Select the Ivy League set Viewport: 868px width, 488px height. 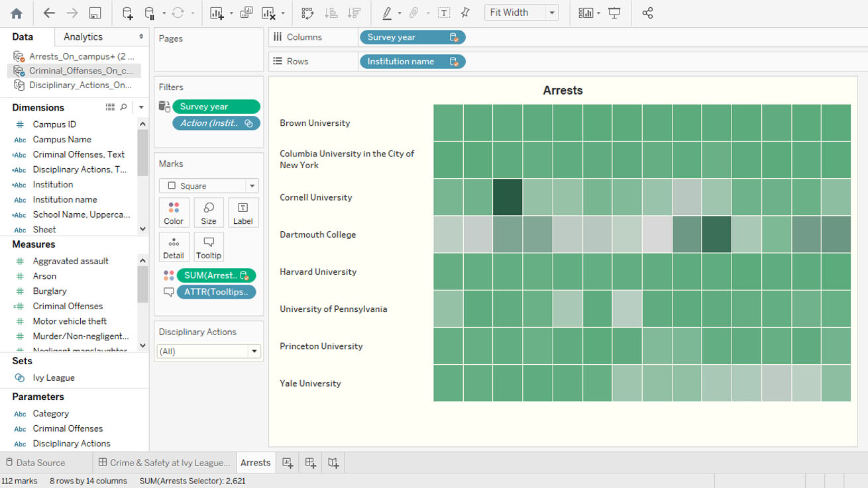[x=54, y=378]
